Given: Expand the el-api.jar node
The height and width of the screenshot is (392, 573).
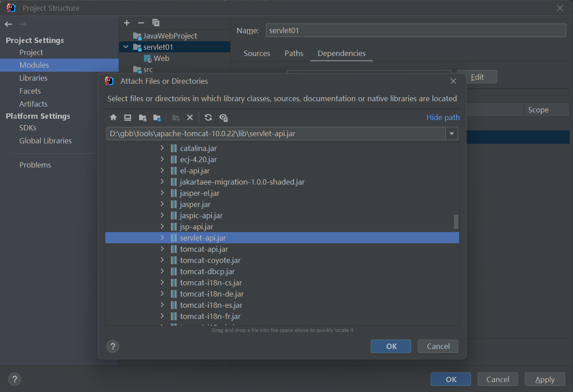Looking at the screenshot, I should tap(162, 171).
